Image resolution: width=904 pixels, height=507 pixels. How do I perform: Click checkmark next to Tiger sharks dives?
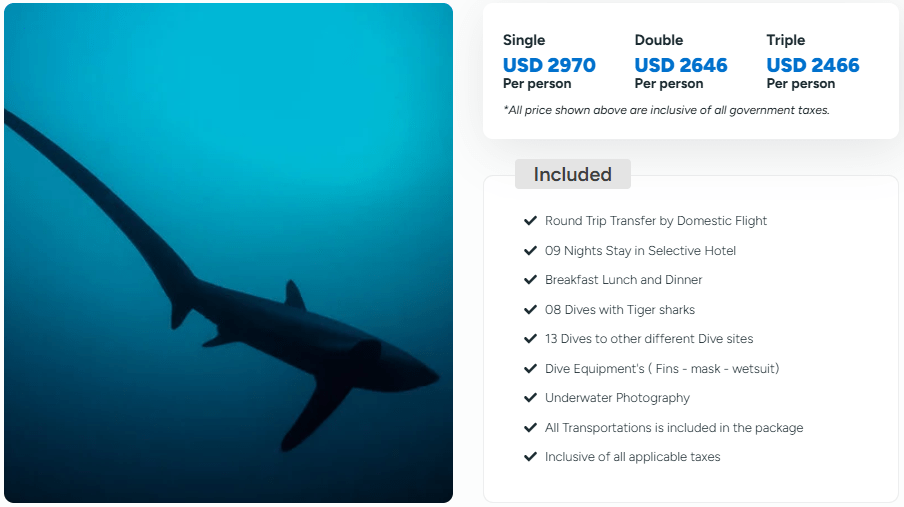530,309
